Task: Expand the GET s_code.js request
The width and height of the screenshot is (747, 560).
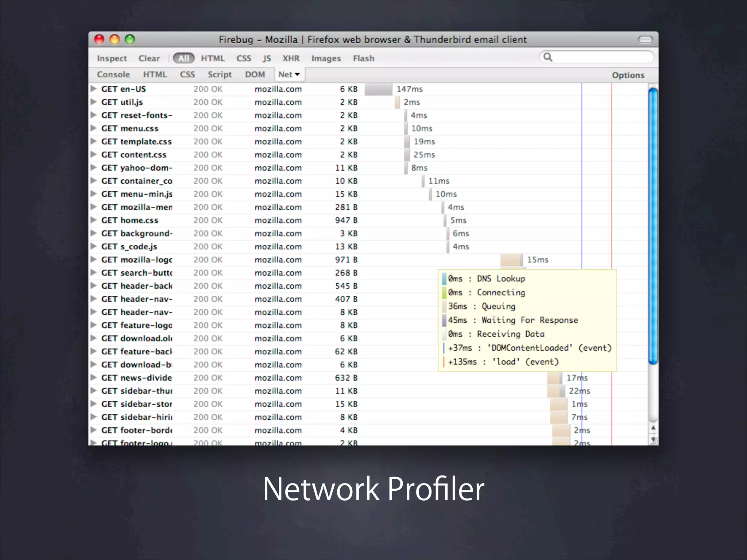Action: click(94, 246)
